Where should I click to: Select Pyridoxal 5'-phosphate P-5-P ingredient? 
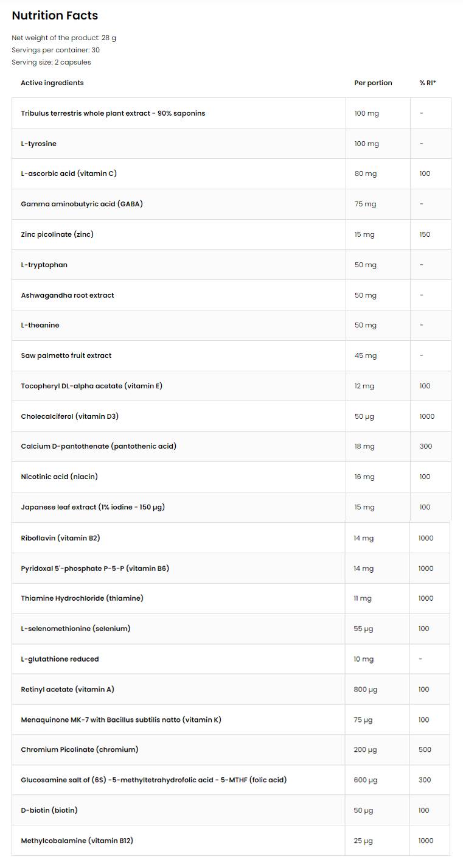[x=95, y=569]
